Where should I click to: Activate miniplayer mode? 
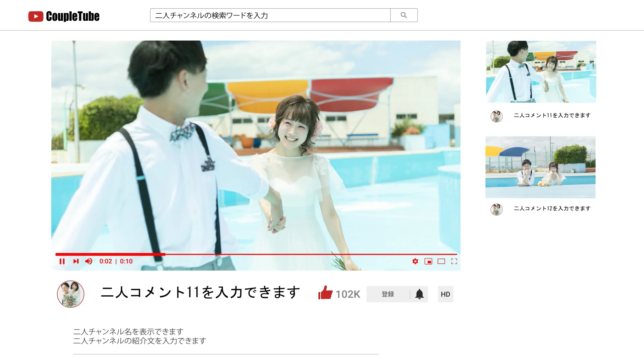[428, 261]
